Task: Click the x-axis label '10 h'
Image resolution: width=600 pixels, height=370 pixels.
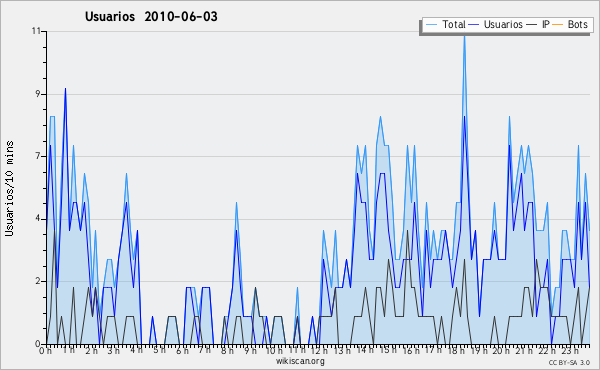Action: point(274,350)
